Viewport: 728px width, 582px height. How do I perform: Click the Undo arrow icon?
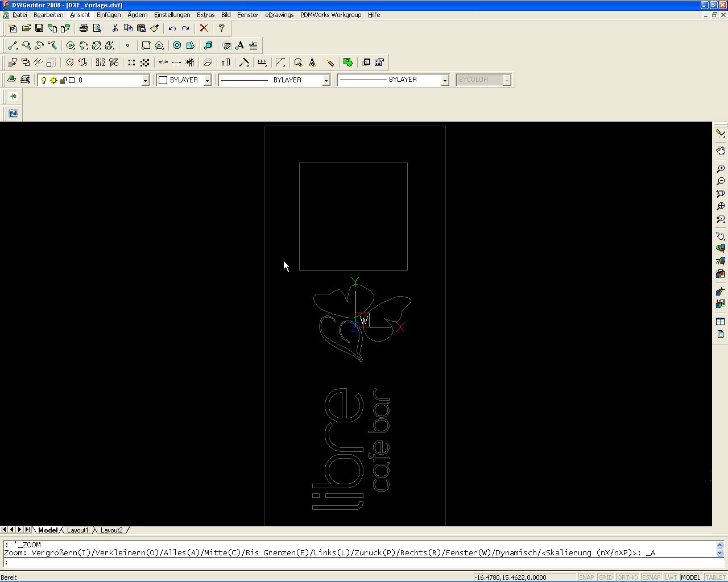[172, 28]
